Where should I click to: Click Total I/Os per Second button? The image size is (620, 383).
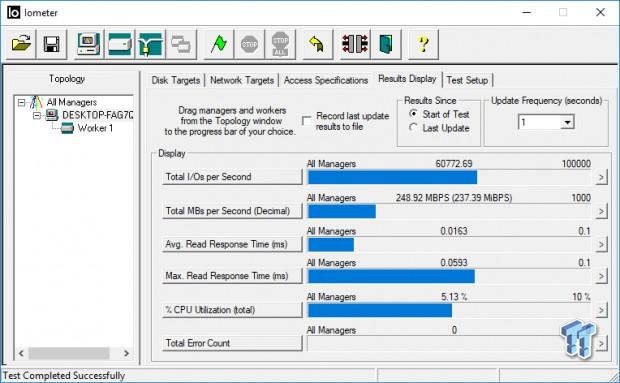(x=232, y=177)
